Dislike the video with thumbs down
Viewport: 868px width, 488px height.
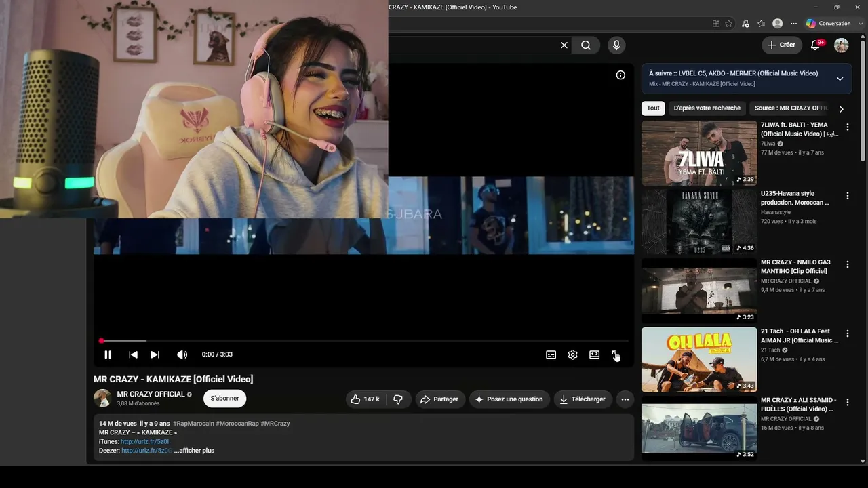(x=399, y=399)
